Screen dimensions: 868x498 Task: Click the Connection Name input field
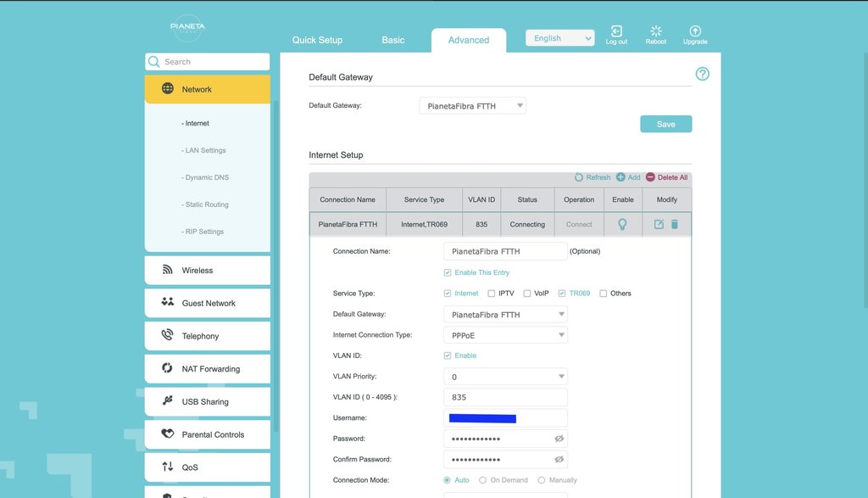coord(505,251)
